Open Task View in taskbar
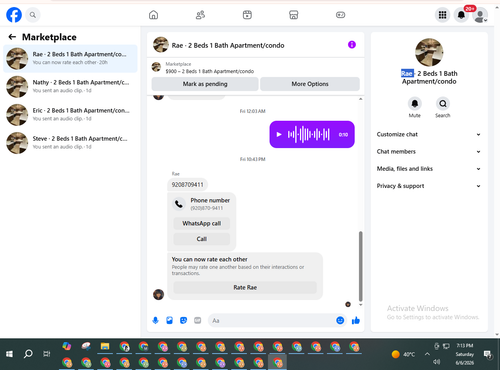Screen dimensions: 500x370 47,354
